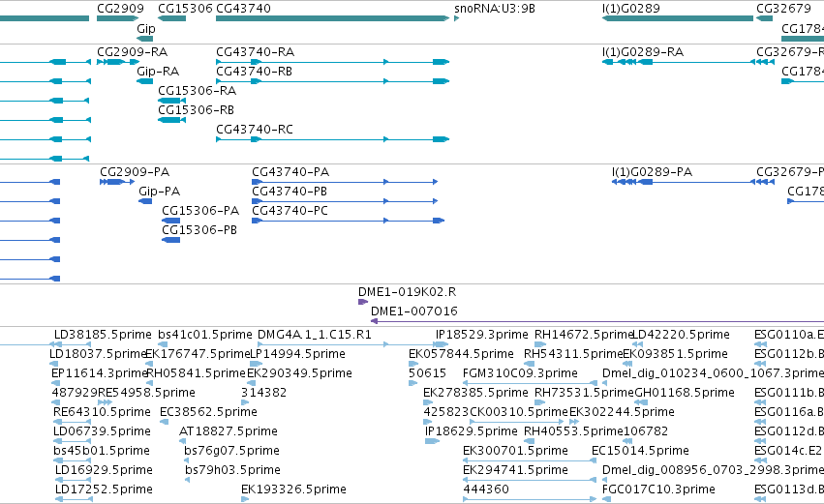Select the feature labeled 106782

pos(645,432)
